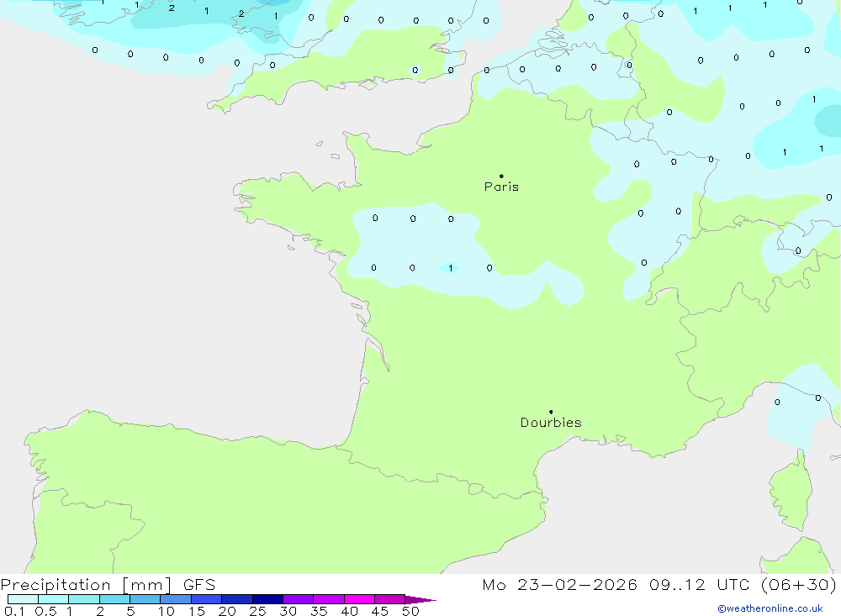The width and height of the screenshot is (841, 616).
Task: Pick the legend swatch between 0.1 and 0.5
Action: 23,599
